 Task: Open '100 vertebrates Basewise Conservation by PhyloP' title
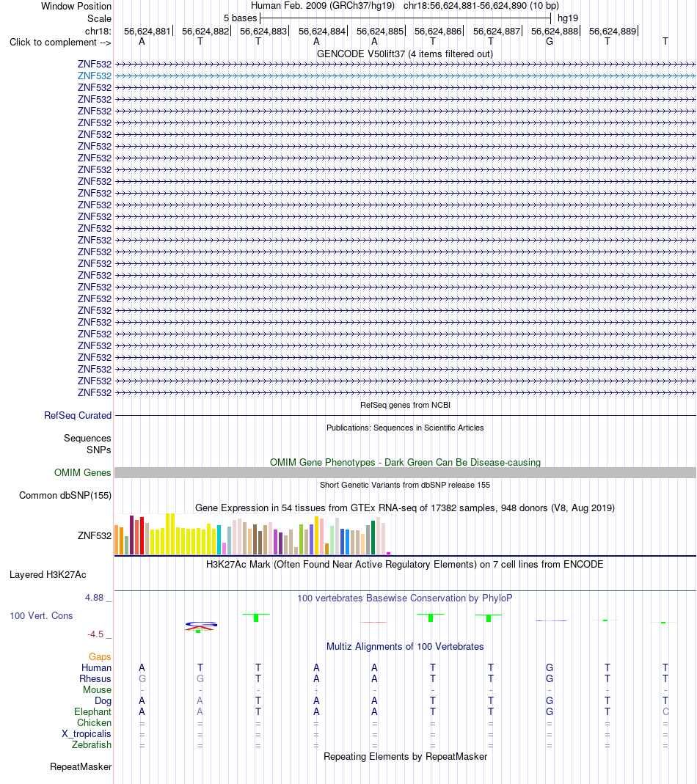[405, 598]
